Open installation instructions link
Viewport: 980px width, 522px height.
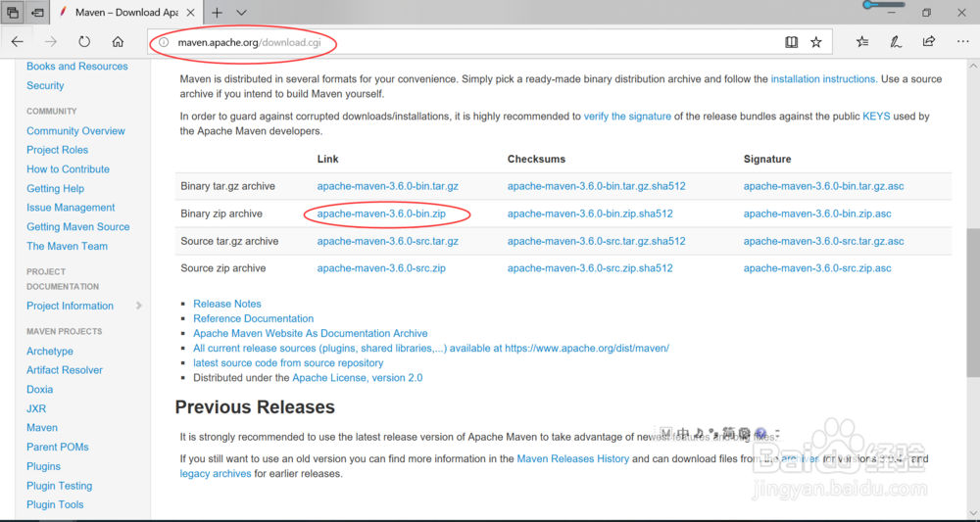coord(824,79)
